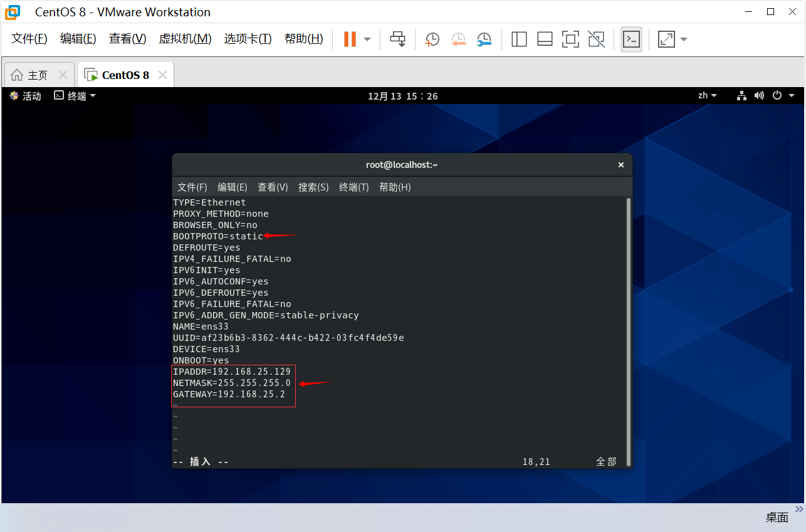Open terminal 终端(T) menu

(x=354, y=187)
